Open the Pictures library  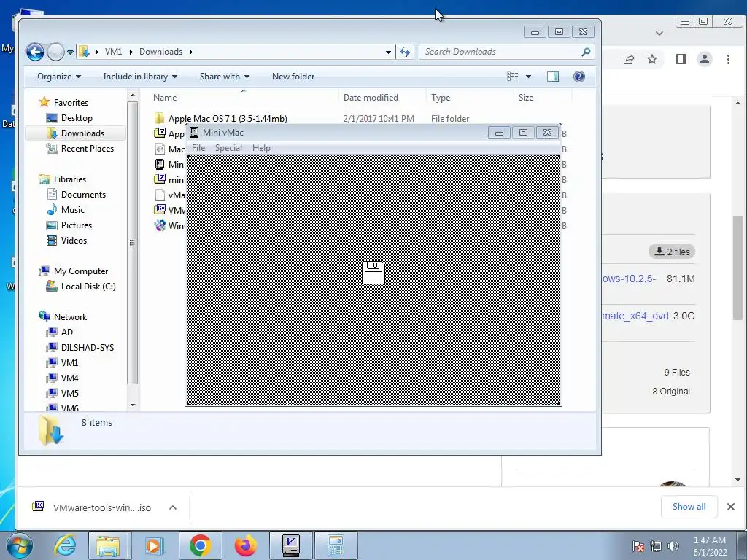point(76,225)
